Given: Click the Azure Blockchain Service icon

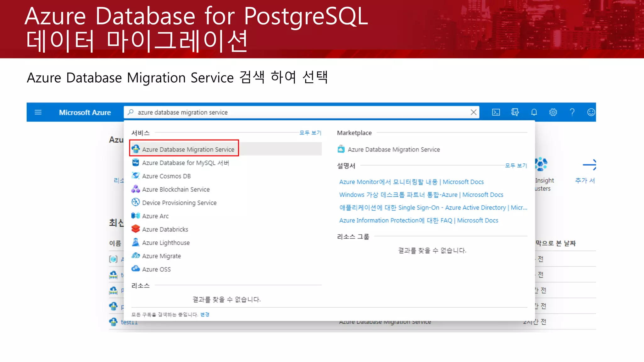Looking at the screenshot, I should click(136, 189).
